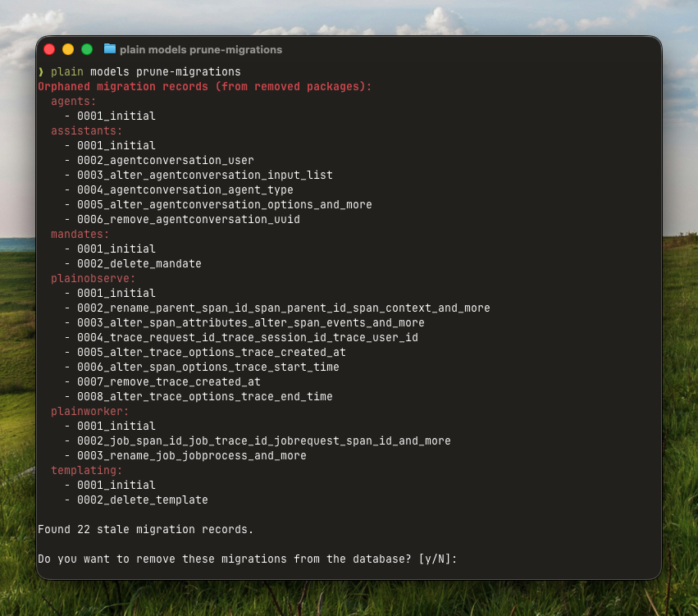Screen dimensions: 698x616
Task: Click the 0003_rename_job_jobprocess_and_more entry
Action: click(x=191, y=456)
